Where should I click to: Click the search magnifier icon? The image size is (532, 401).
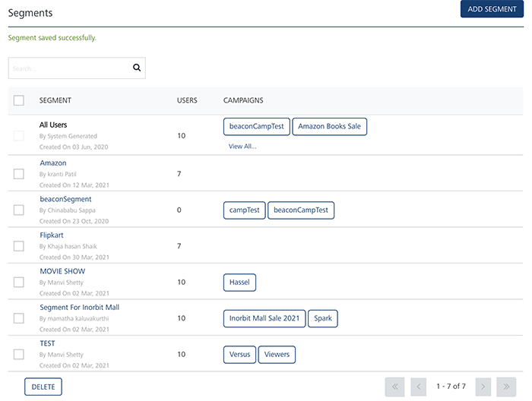pos(137,68)
